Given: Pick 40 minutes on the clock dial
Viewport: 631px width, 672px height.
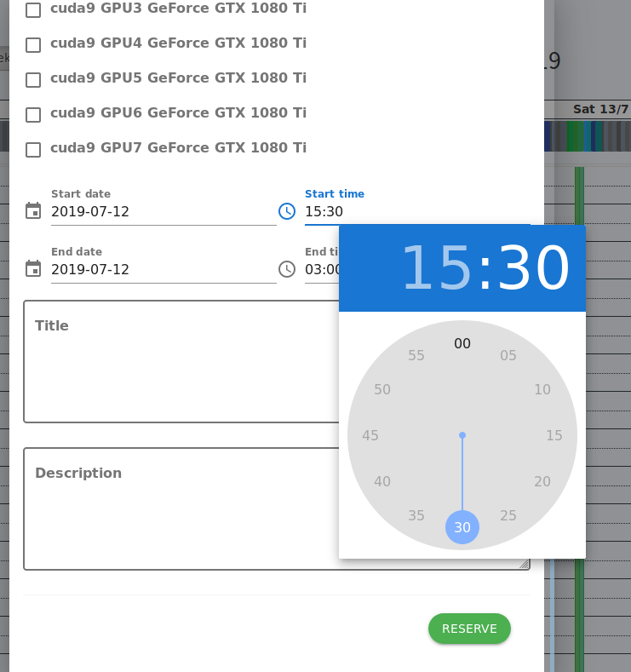Looking at the screenshot, I should pyautogui.click(x=382, y=481).
